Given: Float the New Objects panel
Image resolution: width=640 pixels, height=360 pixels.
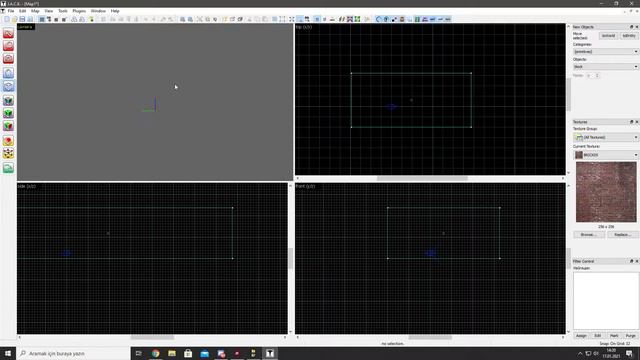Looking at the screenshot, I should [631, 27].
